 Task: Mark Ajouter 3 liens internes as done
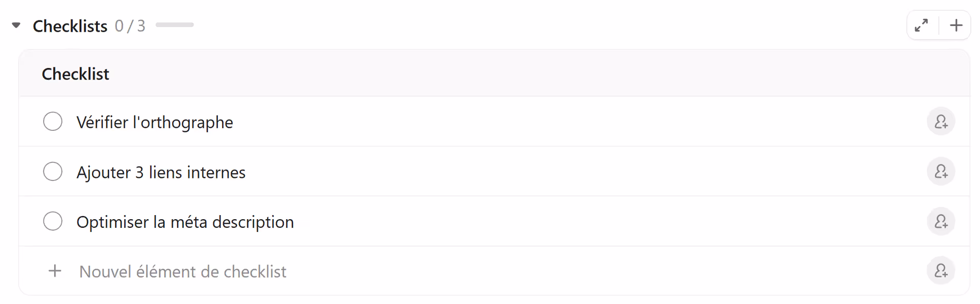click(x=53, y=172)
